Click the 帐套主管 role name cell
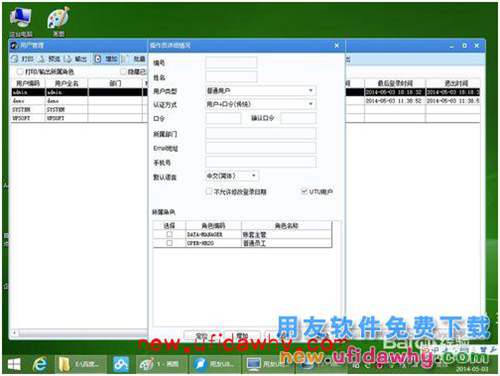Screen dimensions: 500x376 (286, 234)
